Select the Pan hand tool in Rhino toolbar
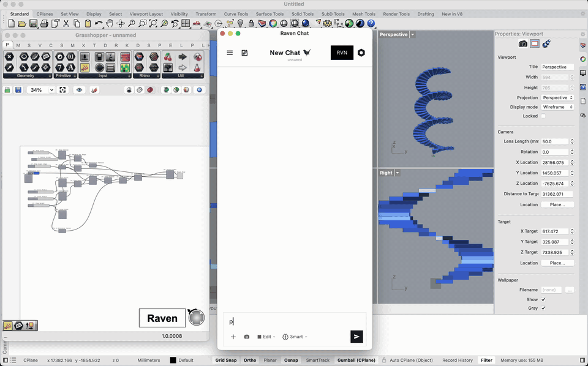The image size is (588, 366). (110, 24)
